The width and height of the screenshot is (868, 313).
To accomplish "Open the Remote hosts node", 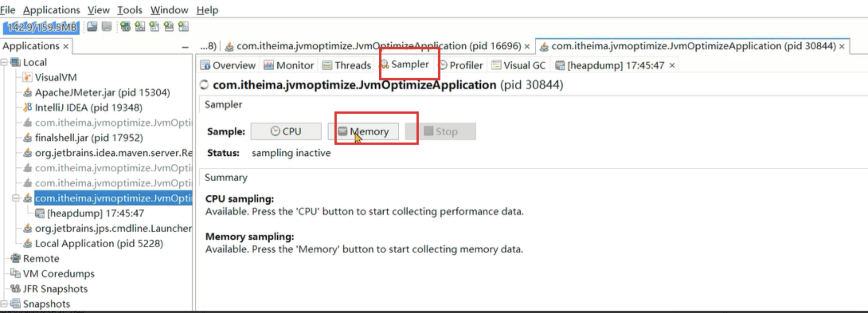I will tap(41, 259).
